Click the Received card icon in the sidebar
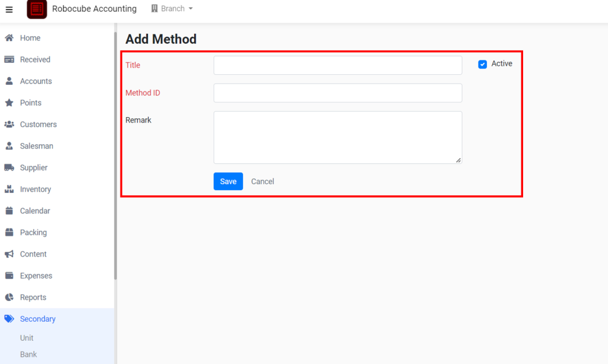The width and height of the screenshot is (608, 364). [9, 60]
